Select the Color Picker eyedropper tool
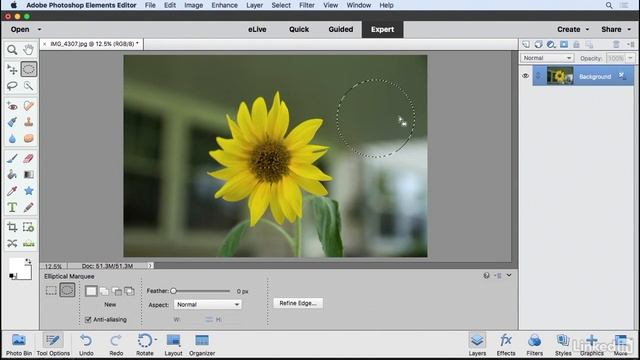The image size is (640, 360). click(x=12, y=191)
